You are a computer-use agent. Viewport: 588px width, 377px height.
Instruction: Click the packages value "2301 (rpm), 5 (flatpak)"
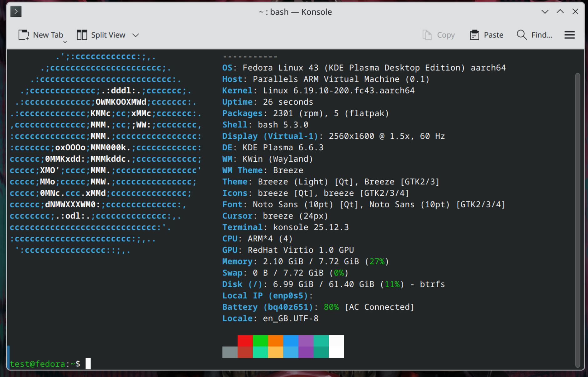coord(331,113)
